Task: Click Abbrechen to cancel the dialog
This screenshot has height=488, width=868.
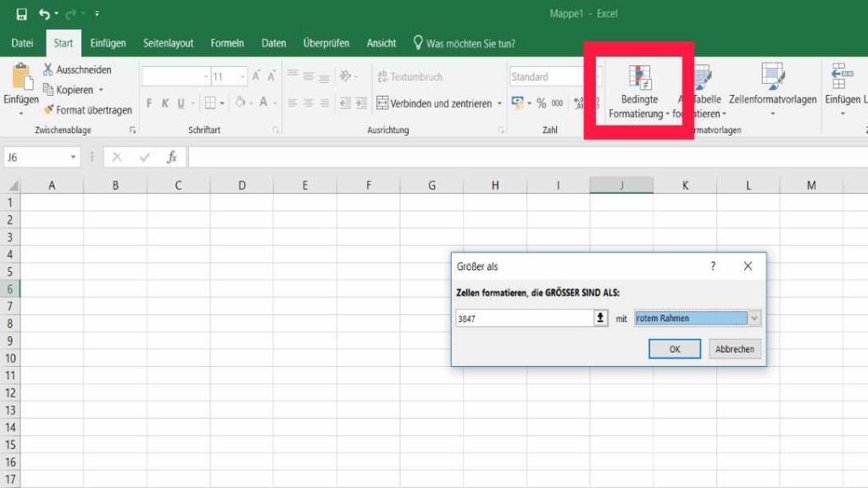Action: (x=734, y=349)
